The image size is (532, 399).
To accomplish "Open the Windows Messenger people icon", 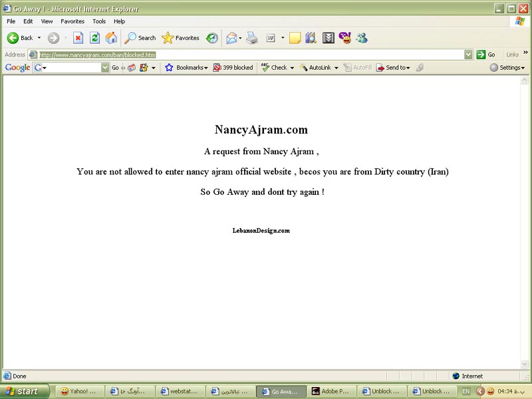I will pos(362,38).
